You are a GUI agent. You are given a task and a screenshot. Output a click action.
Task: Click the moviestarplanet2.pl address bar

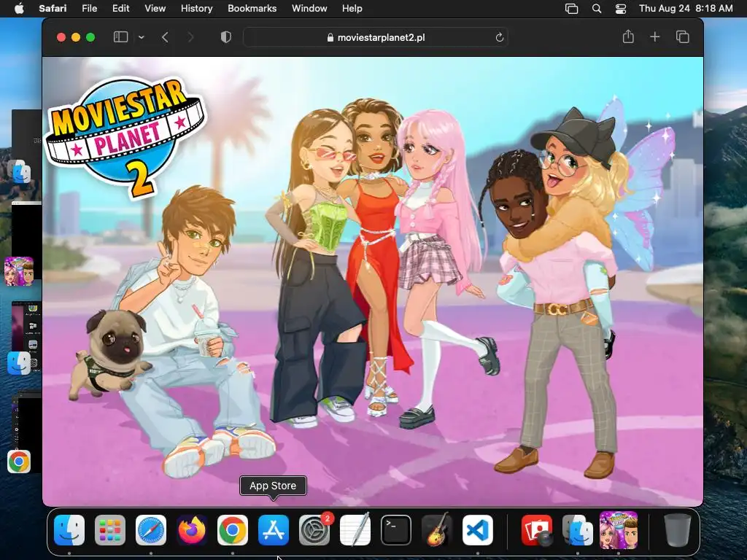click(x=376, y=37)
